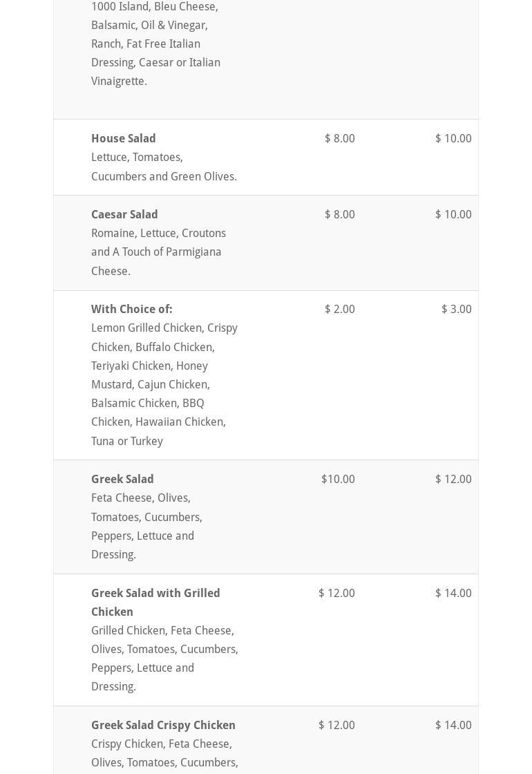Viewport: 532px width, 774px height.
Task: Select the $3.00 add-on price
Action: tap(456, 309)
